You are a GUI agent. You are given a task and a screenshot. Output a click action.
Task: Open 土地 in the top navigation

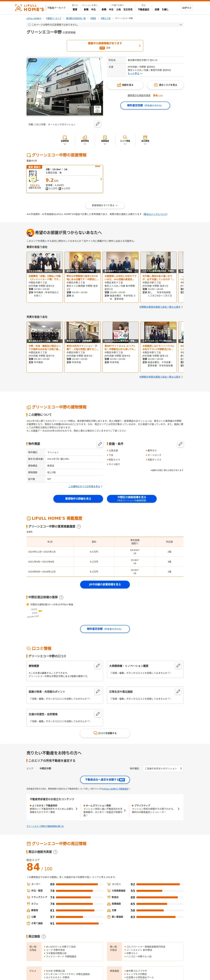tap(119, 9)
